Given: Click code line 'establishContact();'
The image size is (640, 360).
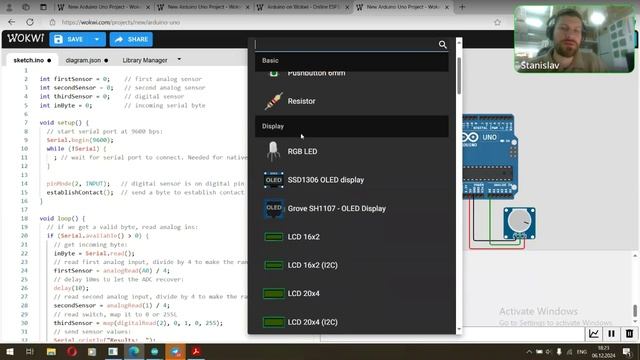Looking at the screenshot, I should pyautogui.click(x=80, y=192).
